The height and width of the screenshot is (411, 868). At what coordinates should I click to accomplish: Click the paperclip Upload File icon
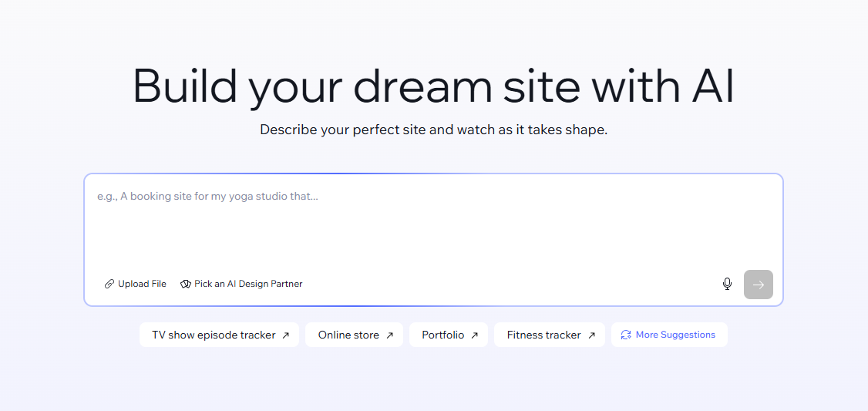click(109, 285)
